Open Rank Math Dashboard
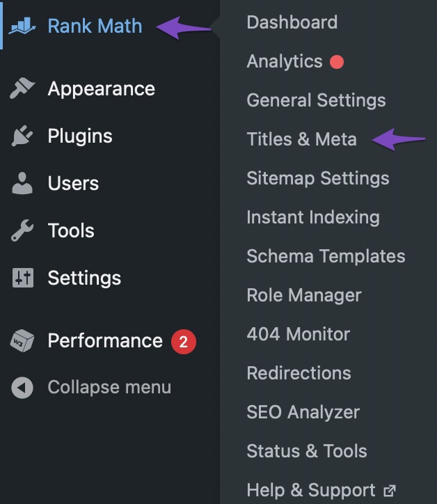 tap(292, 22)
